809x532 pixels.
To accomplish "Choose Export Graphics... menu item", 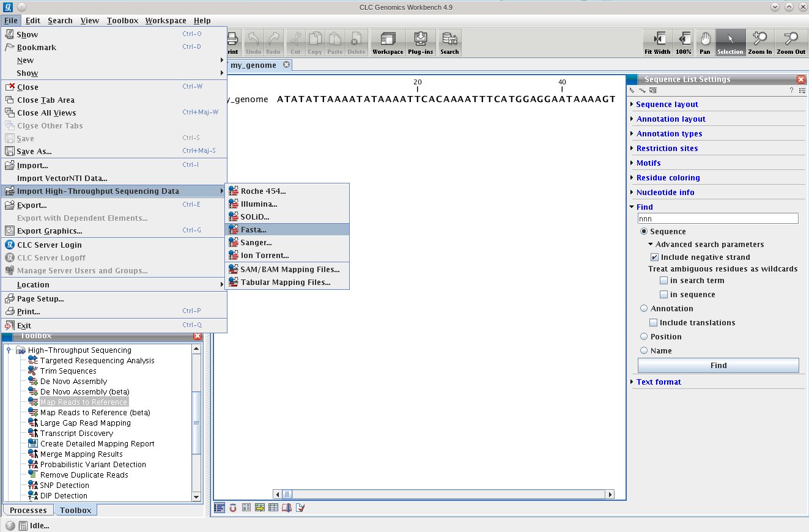I will click(114, 231).
